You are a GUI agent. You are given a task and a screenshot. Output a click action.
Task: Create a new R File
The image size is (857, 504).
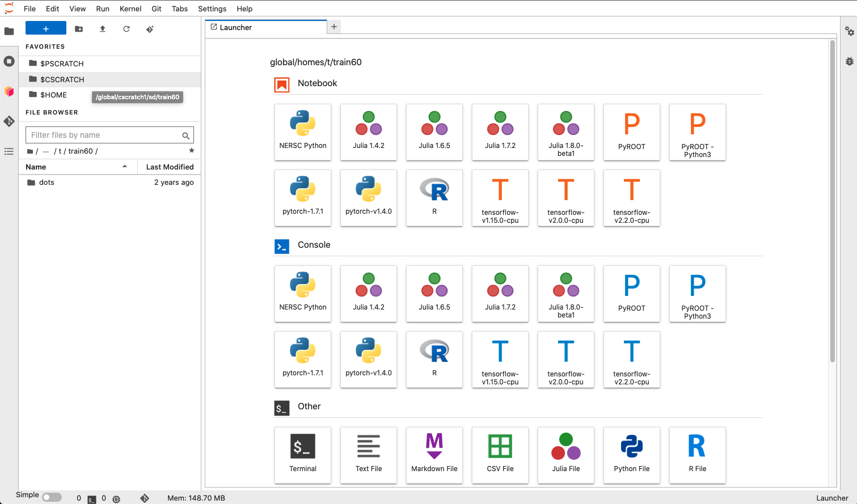[698, 455]
